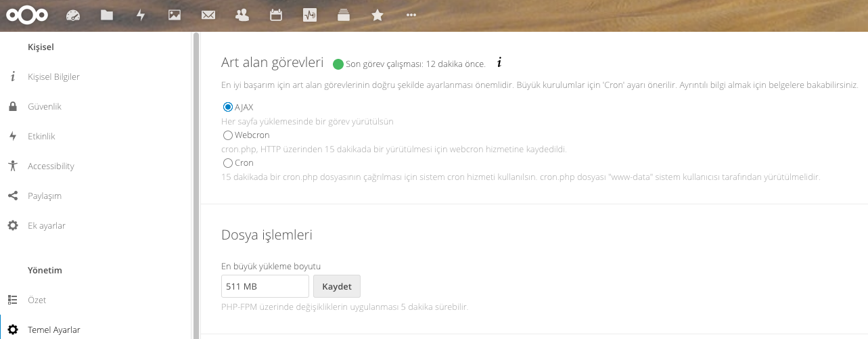Viewport: 868px width, 339px height.
Task: Open the Photos gallery icon
Action: pos(175,16)
